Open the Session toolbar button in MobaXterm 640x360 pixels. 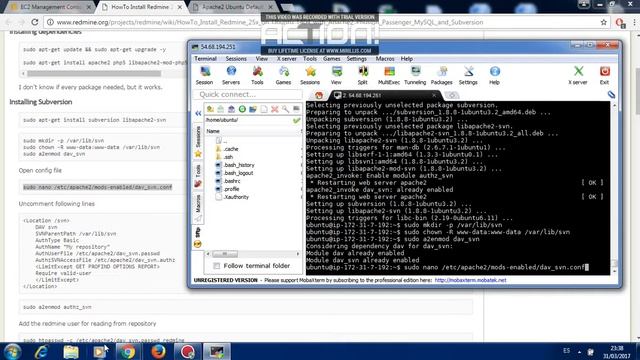[x=204, y=76]
